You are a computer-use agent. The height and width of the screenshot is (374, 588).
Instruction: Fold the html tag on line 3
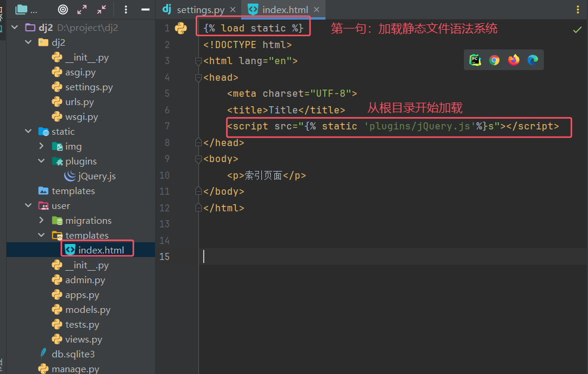point(199,61)
